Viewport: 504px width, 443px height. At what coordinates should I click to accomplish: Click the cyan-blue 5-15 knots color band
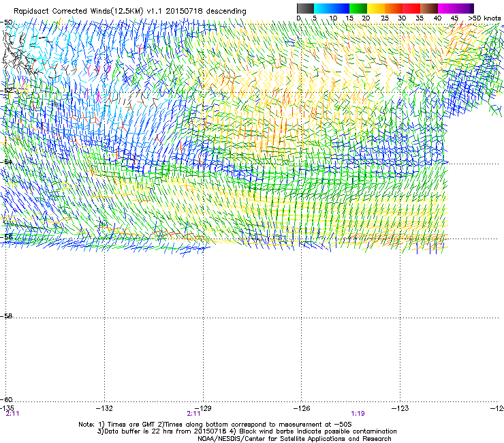pos(332,8)
